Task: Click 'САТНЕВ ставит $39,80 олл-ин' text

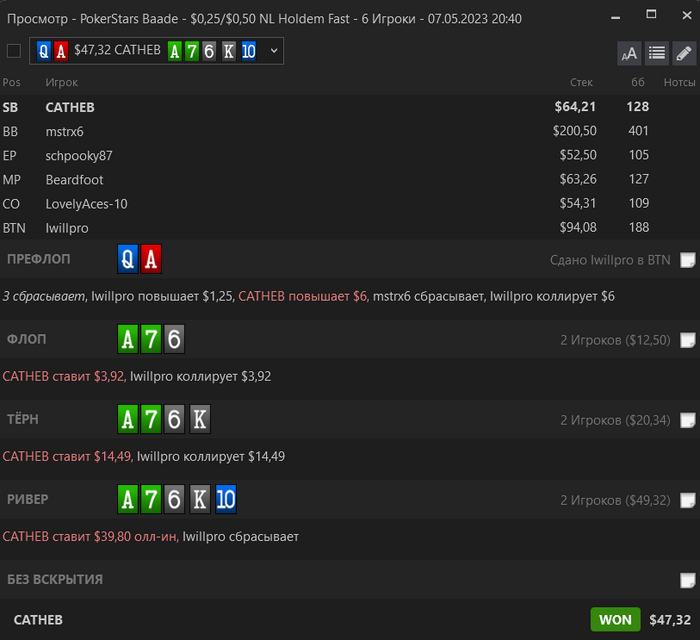Action: coord(91,536)
